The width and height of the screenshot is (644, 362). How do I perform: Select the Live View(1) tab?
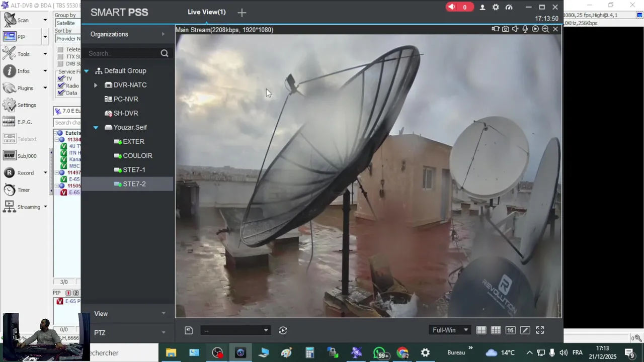tap(207, 12)
